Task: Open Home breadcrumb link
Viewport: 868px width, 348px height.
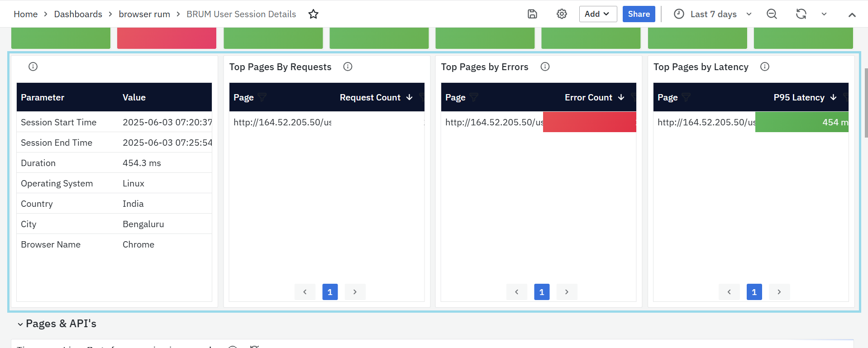Action: click(x=25, y=14)
